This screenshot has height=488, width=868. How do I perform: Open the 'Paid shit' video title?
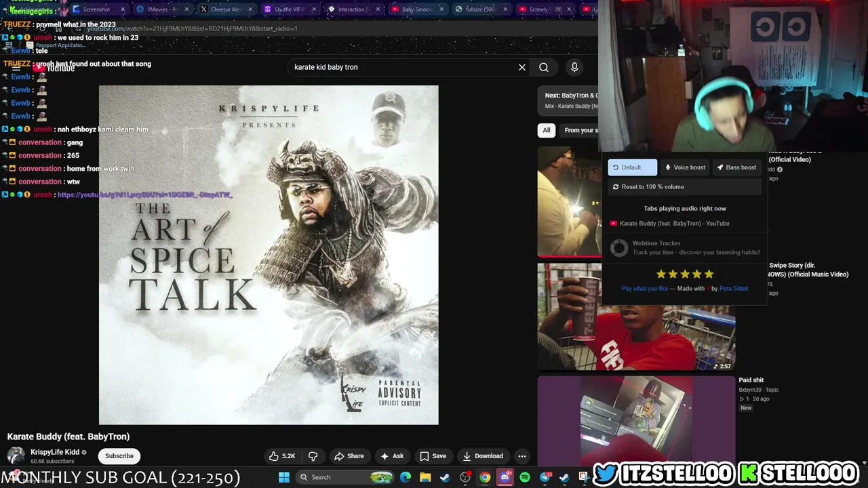pyautogui.click(x=751, y=380)
